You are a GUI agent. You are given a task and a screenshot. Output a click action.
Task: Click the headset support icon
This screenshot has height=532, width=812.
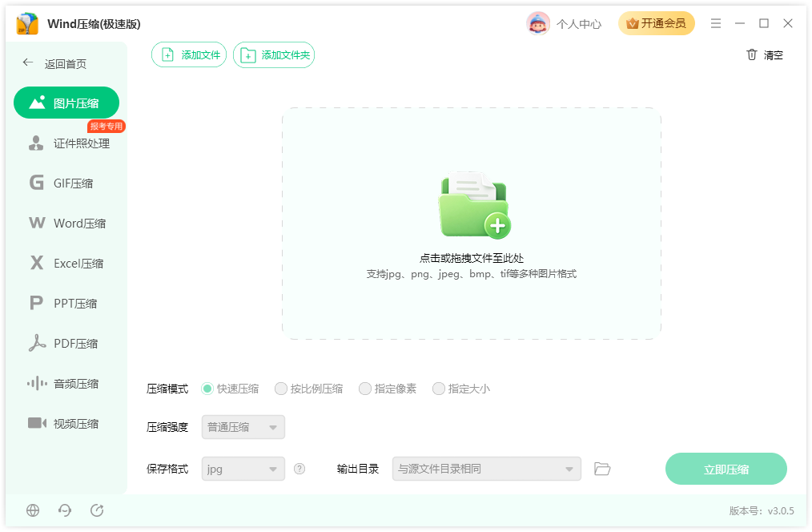(x=65, y=510)
